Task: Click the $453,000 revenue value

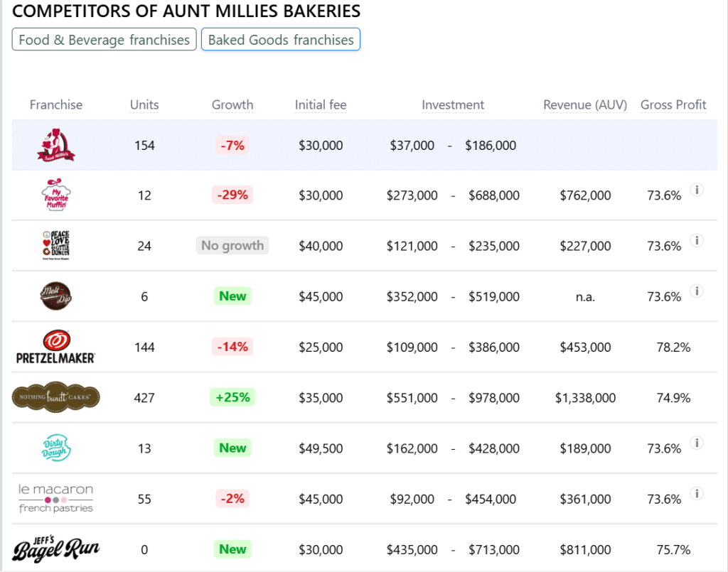Action: (x=586, y=347)
